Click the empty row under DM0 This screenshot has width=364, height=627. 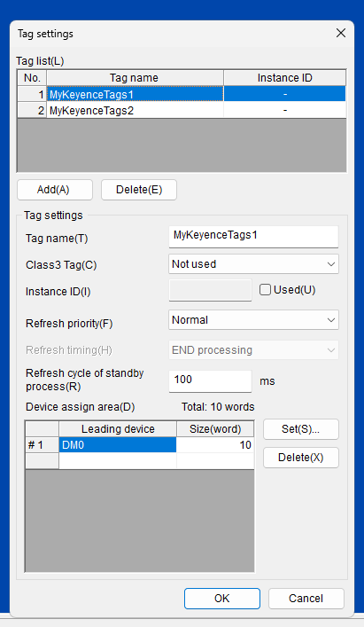140,460
